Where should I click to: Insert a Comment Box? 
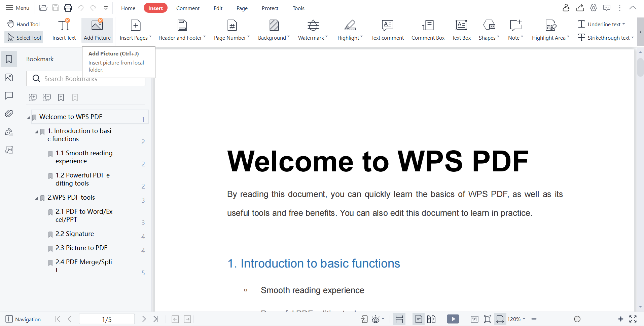pyautogui.click(x=428, y=30)
